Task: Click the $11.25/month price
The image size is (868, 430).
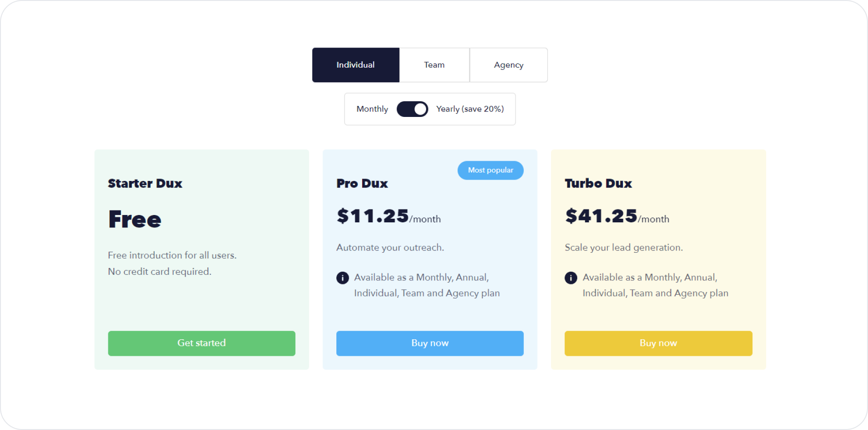Action: pos(388,216)
